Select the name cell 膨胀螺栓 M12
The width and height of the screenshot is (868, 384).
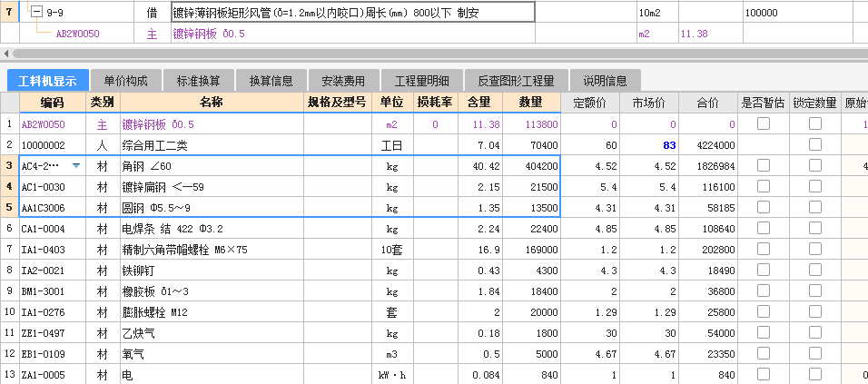click(212, 312)
